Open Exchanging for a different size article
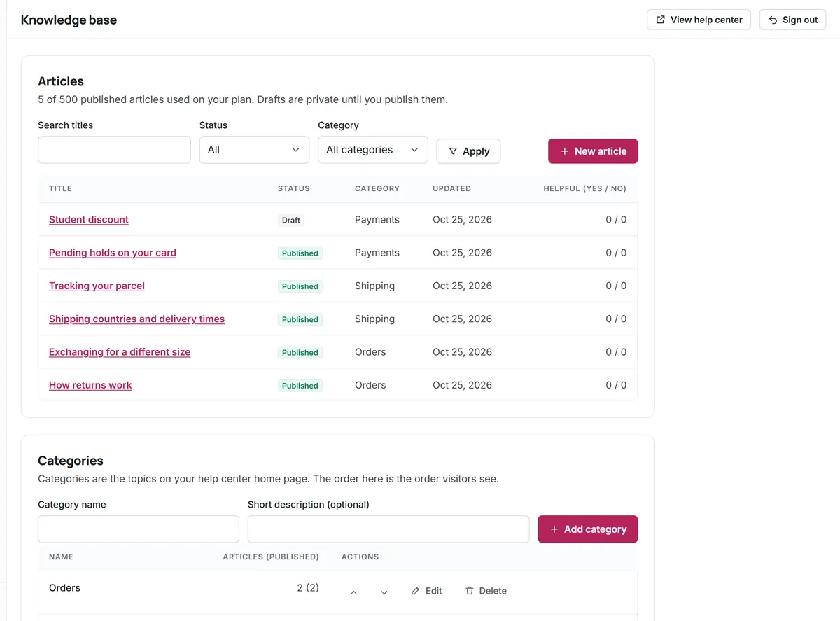The height and width of the screenshot is (621, 840). pos(120,352)
